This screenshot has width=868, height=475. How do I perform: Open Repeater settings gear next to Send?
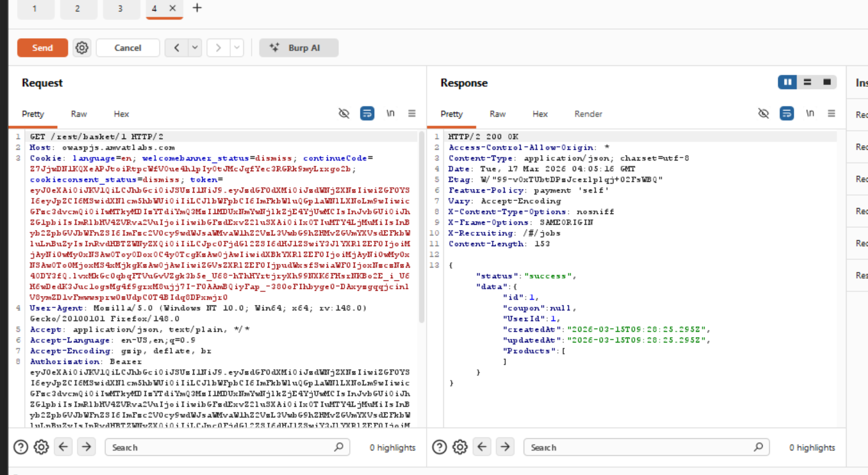82,48
